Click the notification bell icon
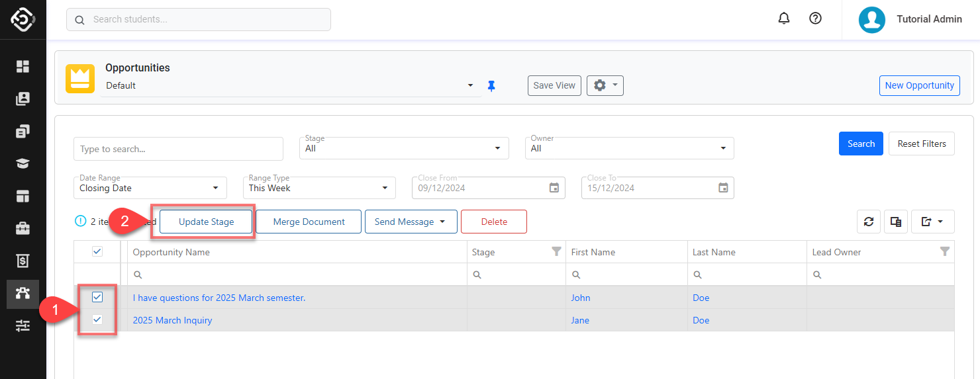 tap(784, 19)
